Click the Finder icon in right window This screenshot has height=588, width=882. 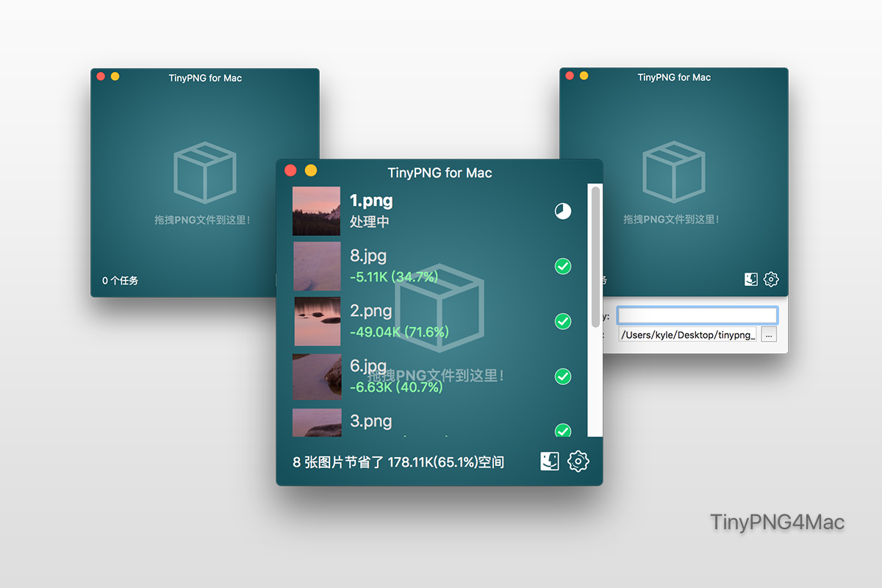pyautogui.click(x=751, y=279)
